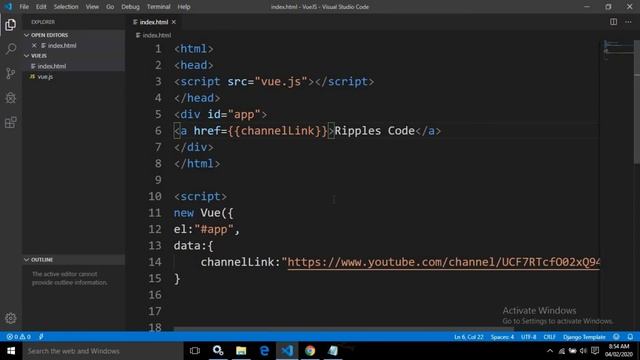
Task: Change indentation via Spaces: 4
Action: (x=502, y=337)
